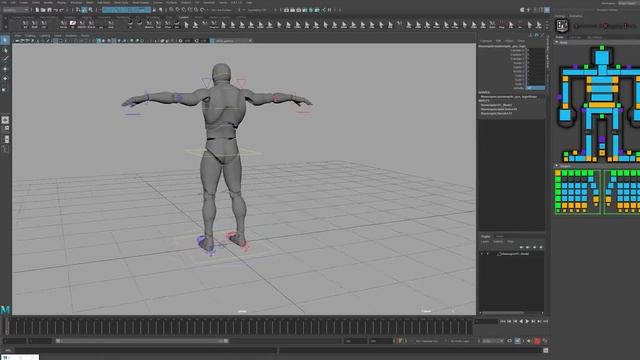Open the No Anim Layer dropdown

pos(460,341)
